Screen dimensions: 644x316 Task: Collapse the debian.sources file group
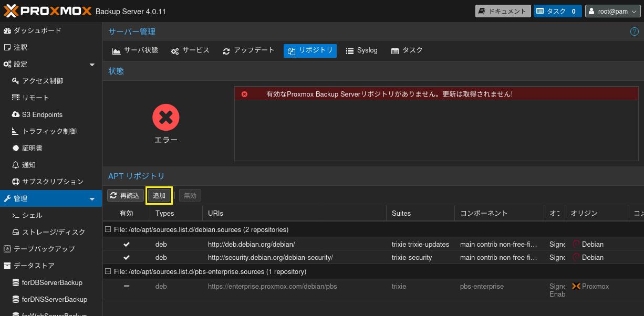tap(108, 229)
